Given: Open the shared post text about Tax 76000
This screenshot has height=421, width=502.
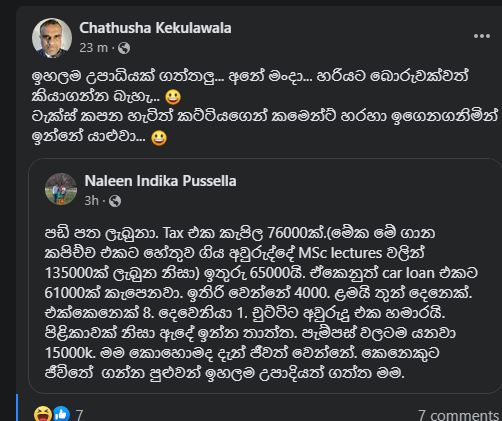Looking at the screenshot, I should pyautogui.click(x=261, y=303).
